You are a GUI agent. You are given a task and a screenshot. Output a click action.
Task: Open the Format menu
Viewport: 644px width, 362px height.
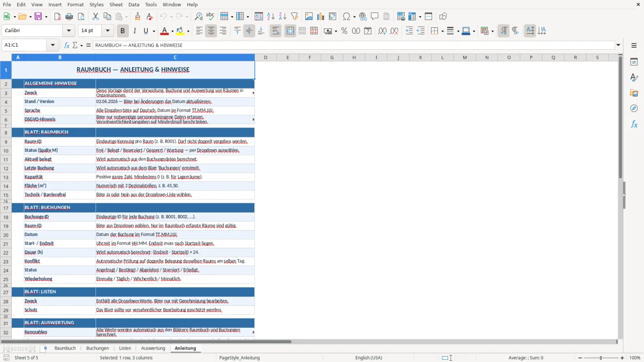(x=75, y=4)
